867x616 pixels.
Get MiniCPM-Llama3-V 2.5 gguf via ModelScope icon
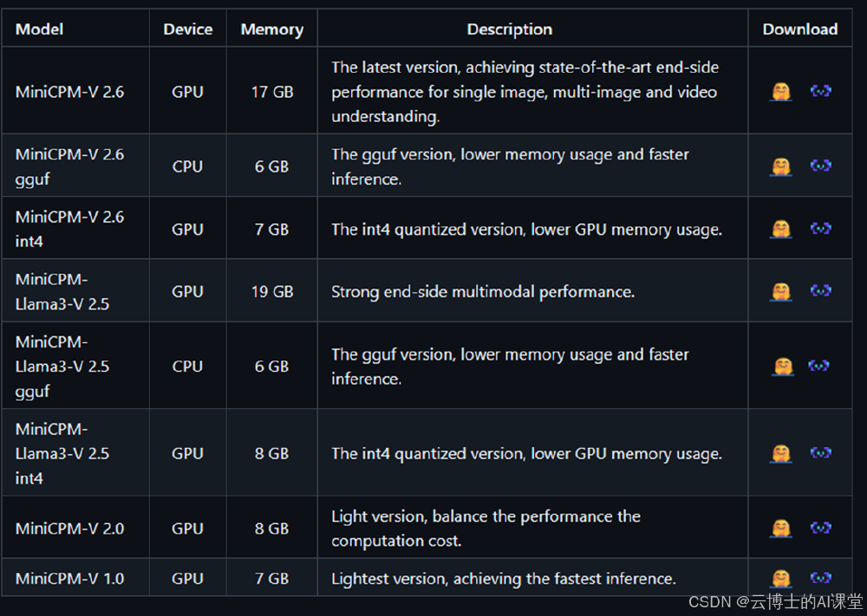(x=819, y=366)
